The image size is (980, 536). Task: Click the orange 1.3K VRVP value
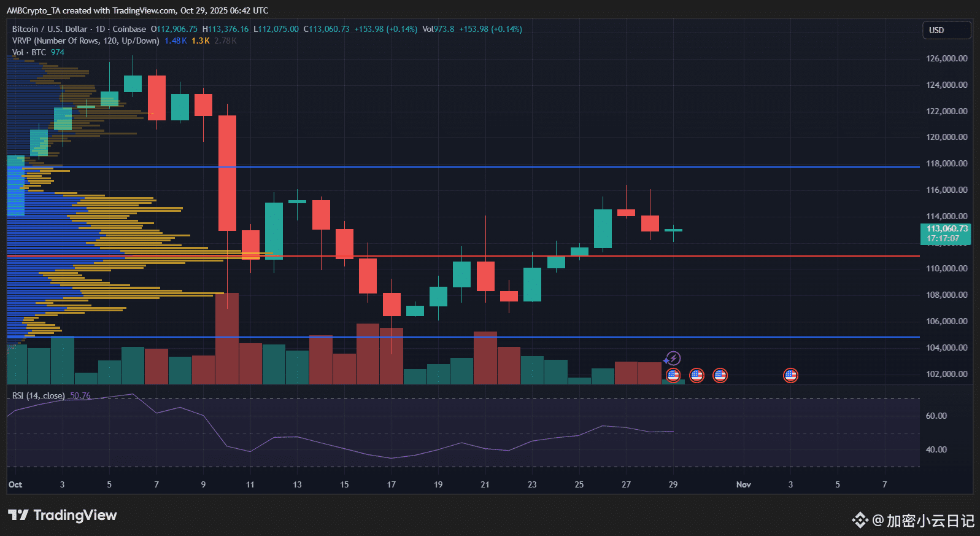201,41
